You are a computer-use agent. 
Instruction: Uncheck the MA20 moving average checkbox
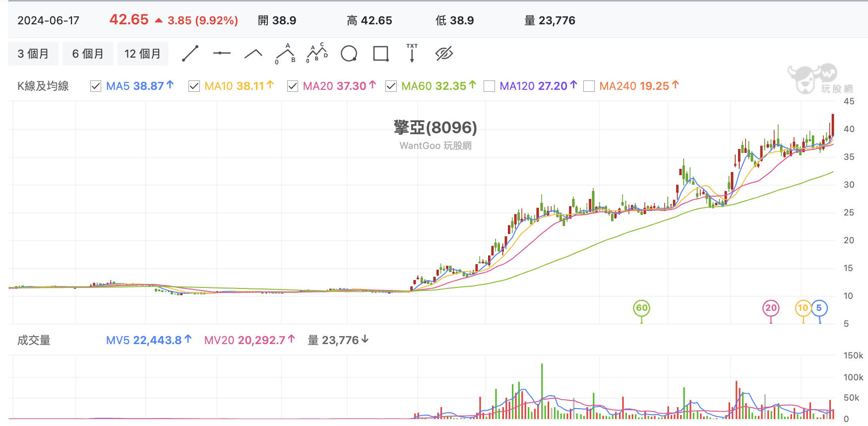tap(293, 86)
